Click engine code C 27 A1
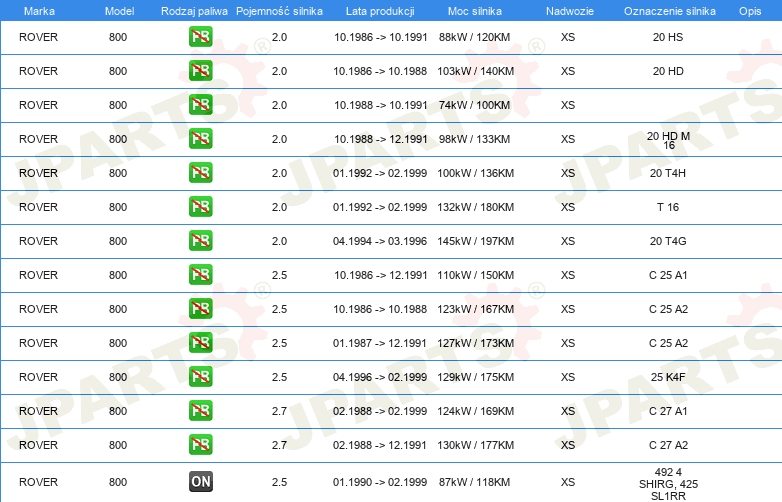This screenshot has width=782, height=502. 668,411
